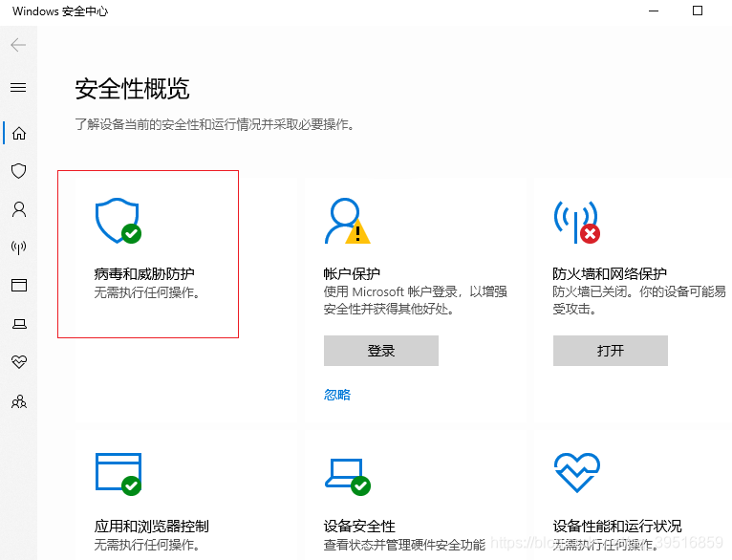The height and width of the screenshot is (560, 732).
Task: Open device security laptop sidebar icon
Action: click(x=19, y=323)
